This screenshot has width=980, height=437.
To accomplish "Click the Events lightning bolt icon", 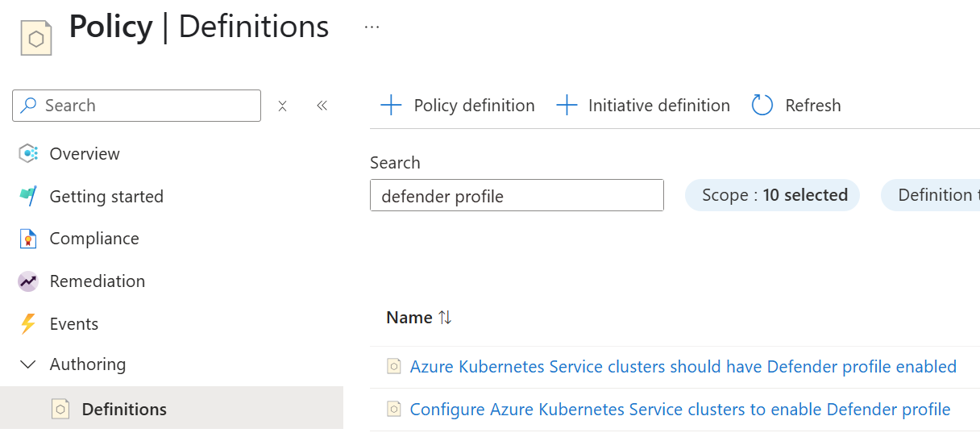I will pyautogui.click(x=28, y=324).
